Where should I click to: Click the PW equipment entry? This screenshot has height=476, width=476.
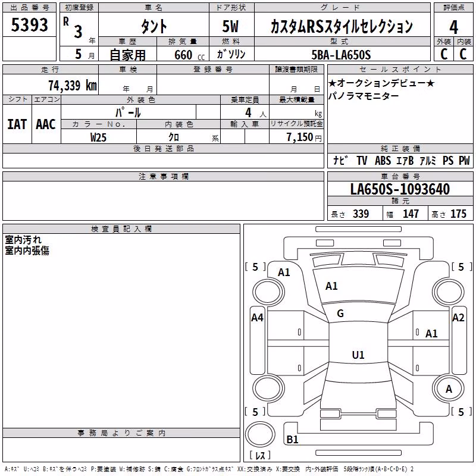[464, 160]
